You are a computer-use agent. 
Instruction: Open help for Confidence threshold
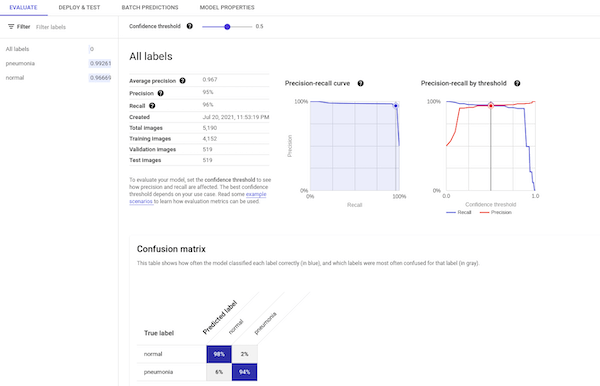[x=189, y=26]
